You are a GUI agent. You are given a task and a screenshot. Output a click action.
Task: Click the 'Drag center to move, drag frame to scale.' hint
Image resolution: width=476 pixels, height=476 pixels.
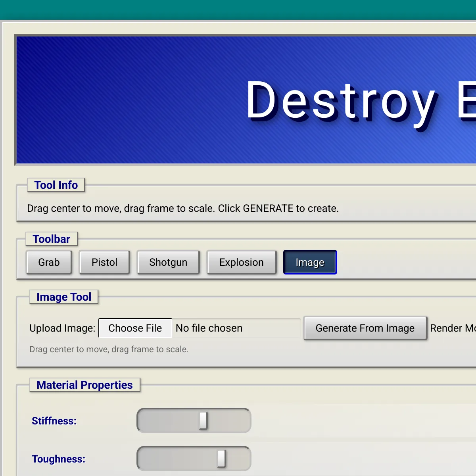tap(109, 349)
